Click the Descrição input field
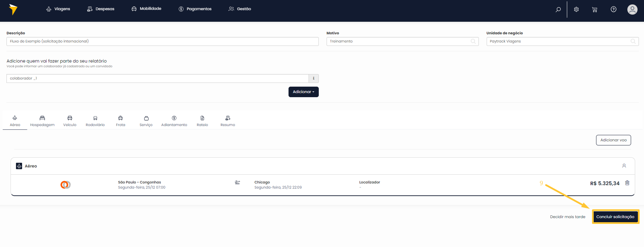This screenshot has height=247, width=644. click(x=162, y=41)
